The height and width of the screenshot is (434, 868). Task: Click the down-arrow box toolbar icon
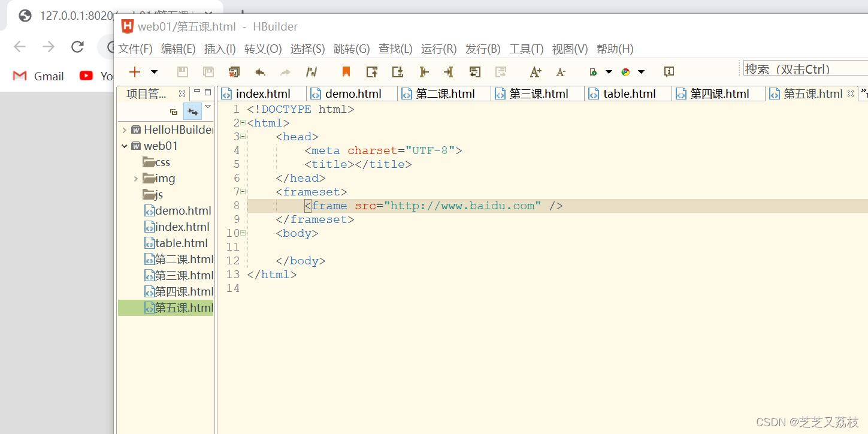398,72
